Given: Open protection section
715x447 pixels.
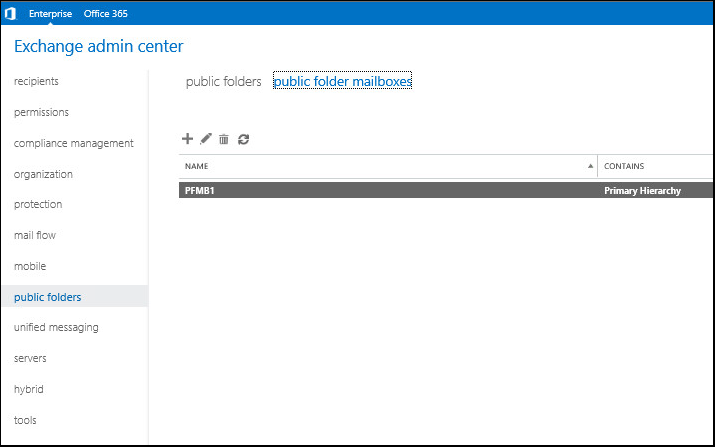Looking at the screenshot, I should coord(38,204).
